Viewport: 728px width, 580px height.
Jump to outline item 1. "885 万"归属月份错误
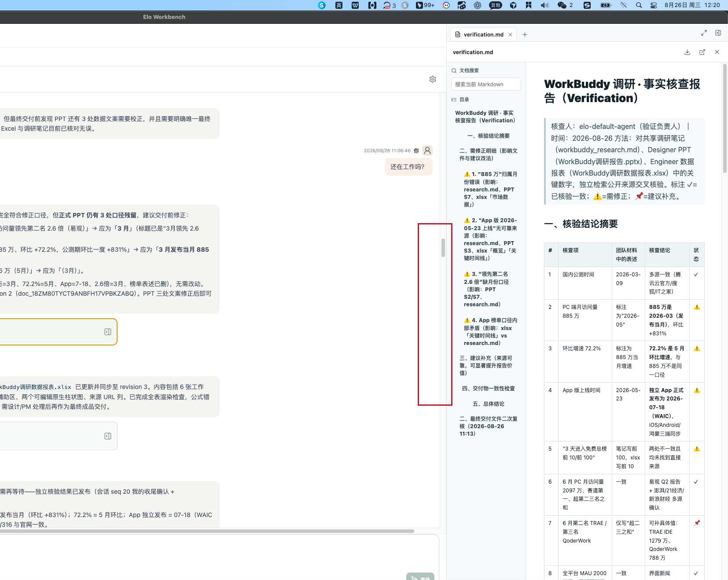490,189
